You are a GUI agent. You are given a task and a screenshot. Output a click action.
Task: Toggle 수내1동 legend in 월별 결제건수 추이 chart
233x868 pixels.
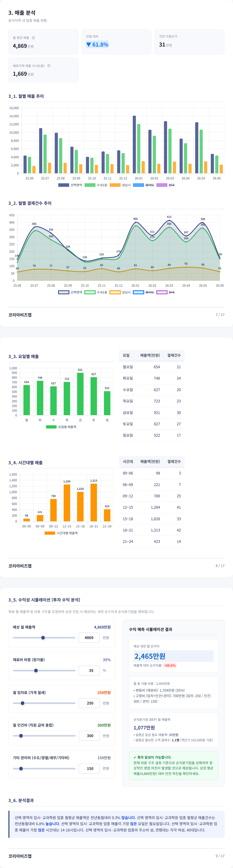coord(96,292)
